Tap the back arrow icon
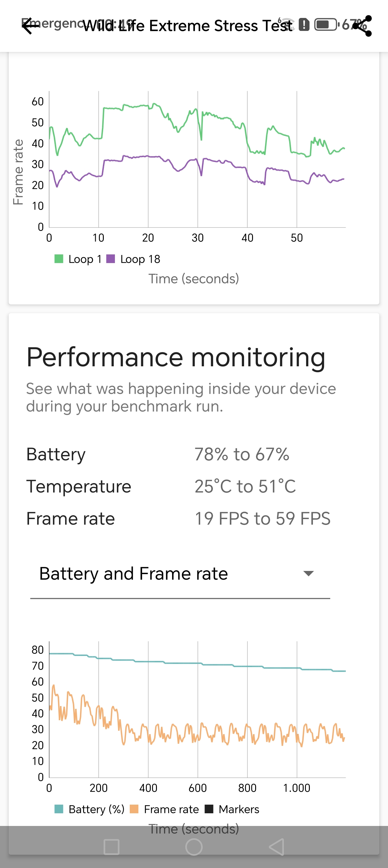The width and height of the screenshot is (388, 868). pyautogui.click(x=31, y=26)
